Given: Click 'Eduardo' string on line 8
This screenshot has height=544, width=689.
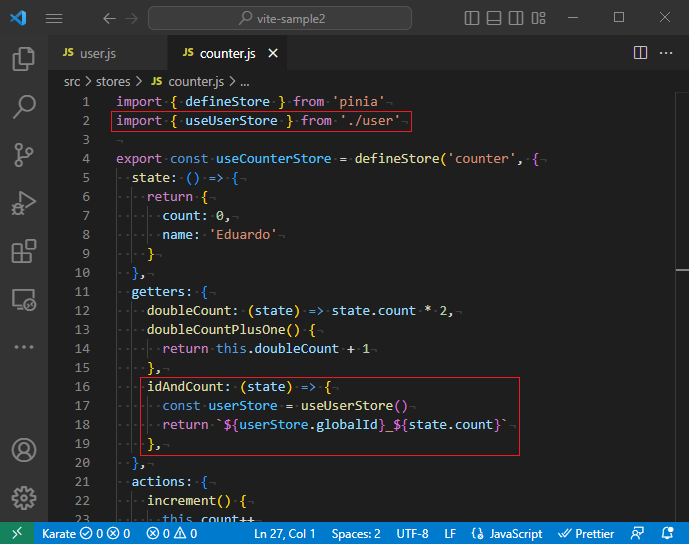Looking at the screenshot, I should coord(243,235).
